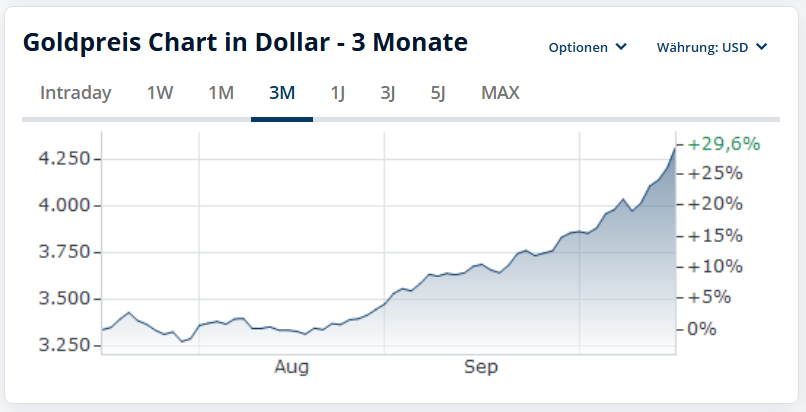The image size is (806, 412).
Task: Click the +29,6% performance label
Action: click(724, 144)
